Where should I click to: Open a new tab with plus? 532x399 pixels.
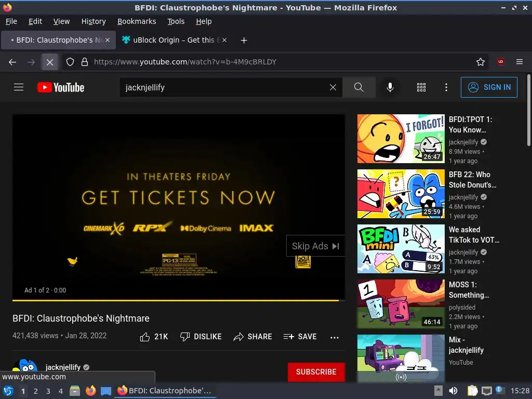pos(244,41)
